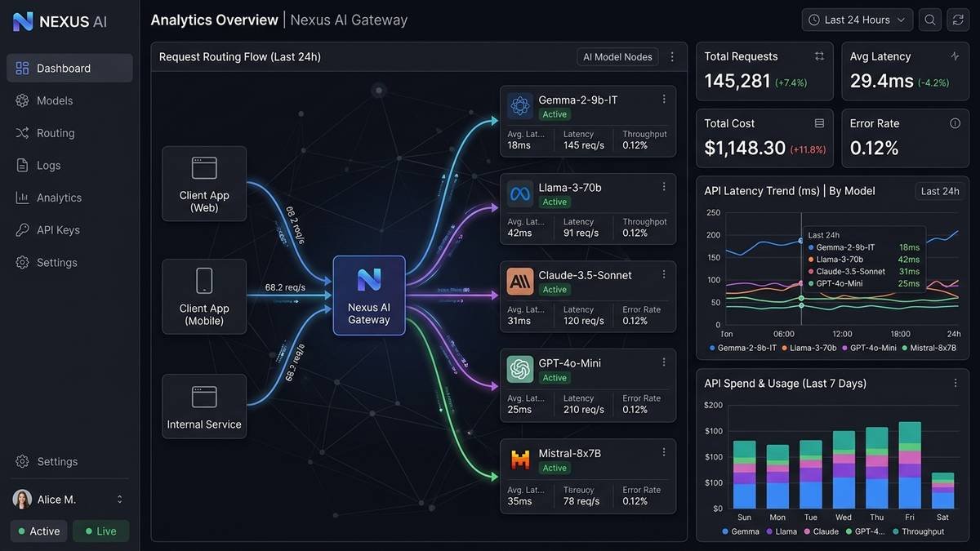
Task: Open the Mistral-8x7B card menu
Action: pos(664,451)
